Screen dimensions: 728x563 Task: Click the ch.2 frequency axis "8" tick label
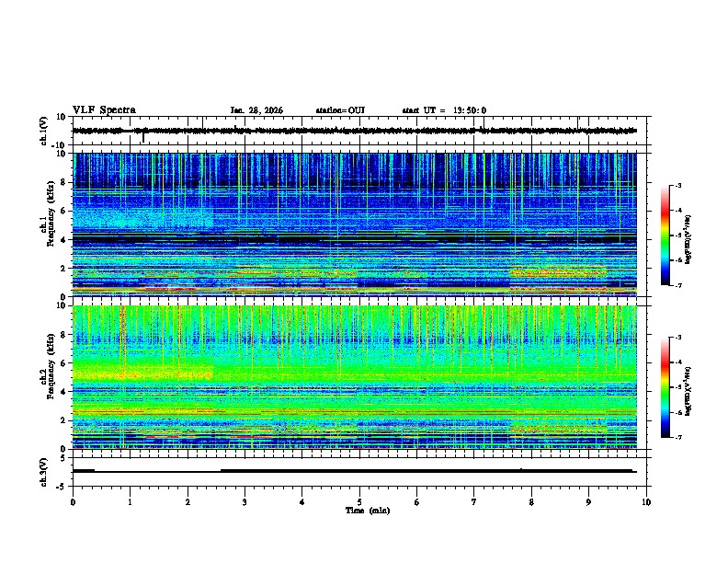(x=64, y=335)
